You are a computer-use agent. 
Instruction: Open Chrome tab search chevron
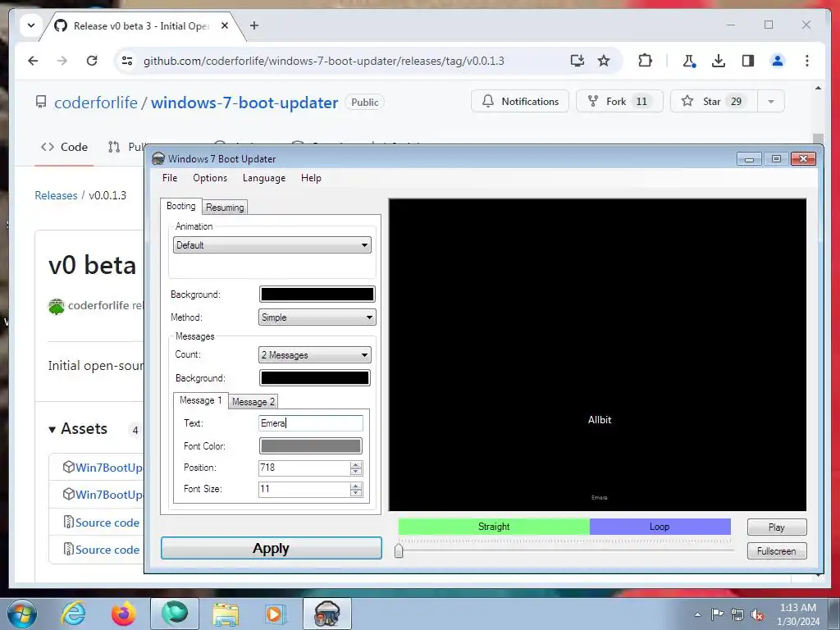point(31,25)
